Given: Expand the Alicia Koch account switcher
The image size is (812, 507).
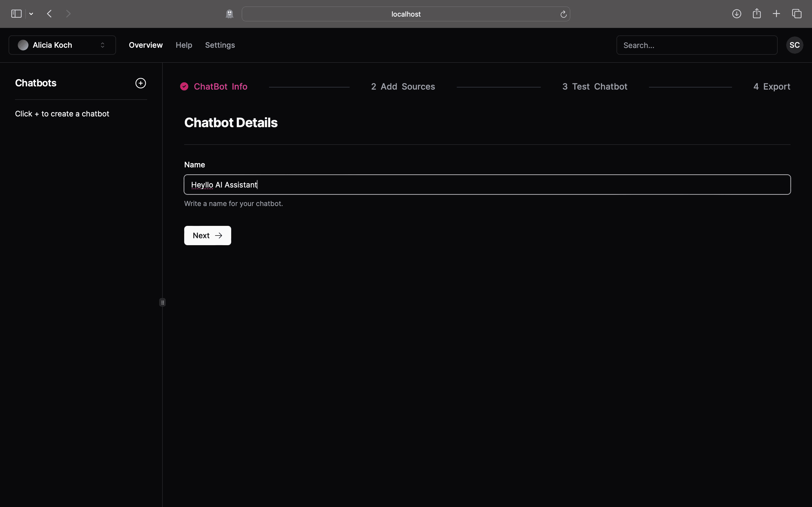Looking at the screenshot, I should pyautogui.click(x=62, y=45).
